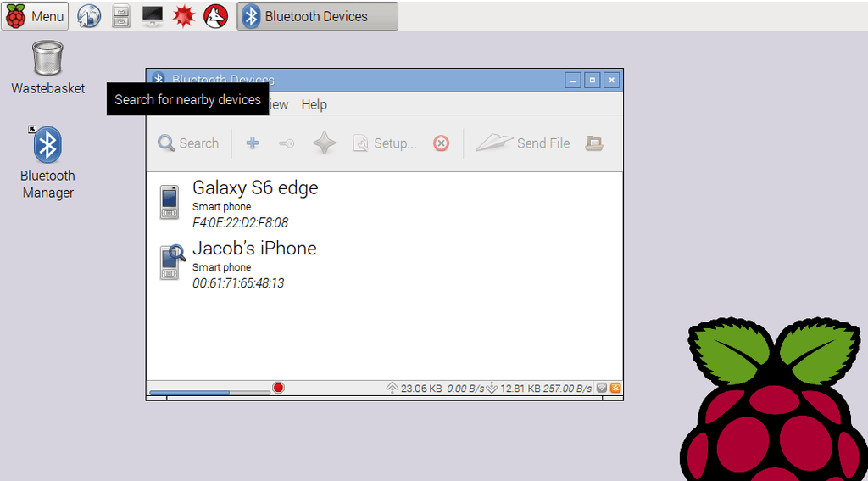Screen dimensions: 868x481
Task: Open the Raspberry Pi Menu
Action: pyautogui.click(x=35, y=16)
